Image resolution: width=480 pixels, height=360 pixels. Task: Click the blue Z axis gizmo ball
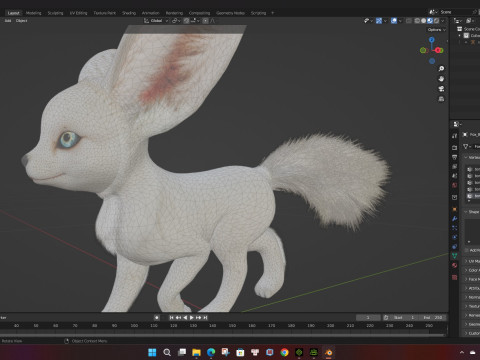click(x=432, y=40)
